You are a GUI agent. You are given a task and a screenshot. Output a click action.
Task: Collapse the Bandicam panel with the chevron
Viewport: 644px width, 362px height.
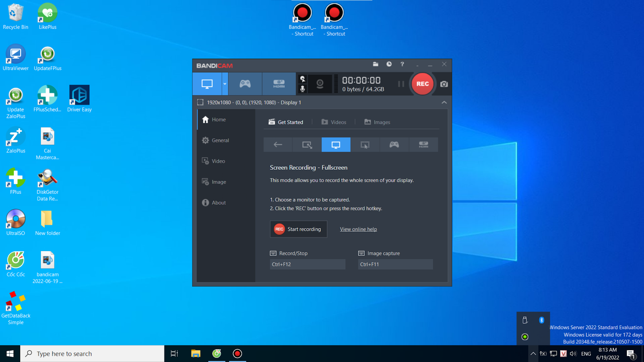[444, 103]
